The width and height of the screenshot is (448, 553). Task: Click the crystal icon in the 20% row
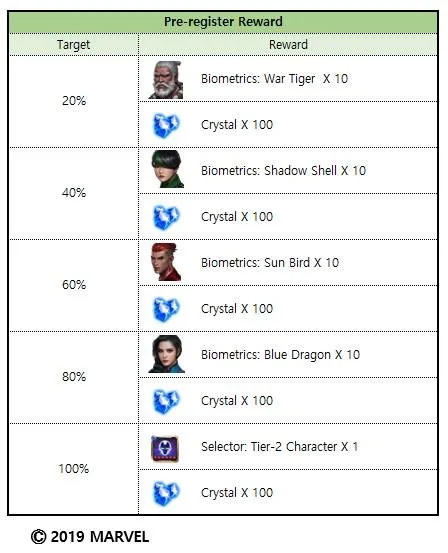point(166,125)
